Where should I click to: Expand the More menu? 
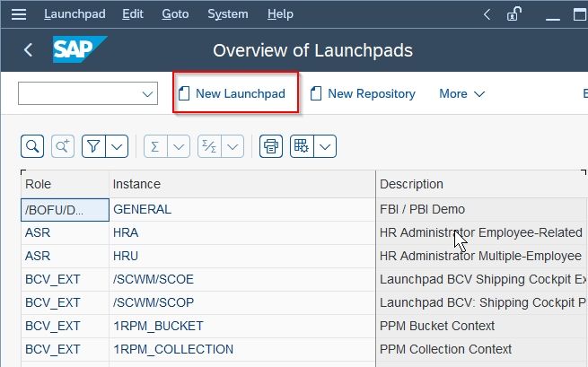pyautogui.click(x=462, y=93)
